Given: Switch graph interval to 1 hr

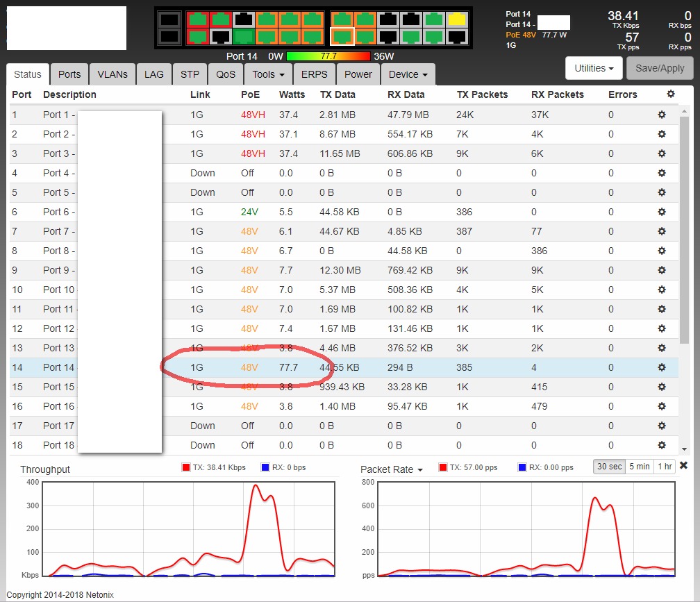Looking at the screenshot, I should [665, 467].
